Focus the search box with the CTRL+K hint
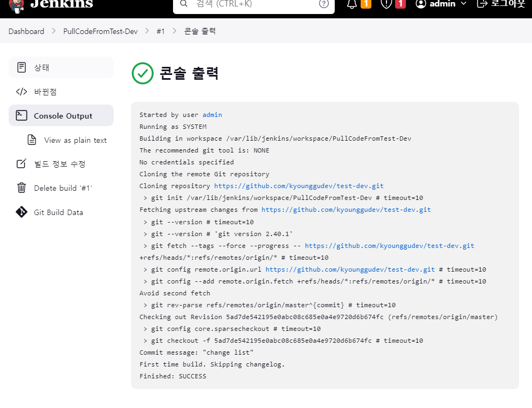The width and height of the screenshot is (532, 408). point(254,4)
